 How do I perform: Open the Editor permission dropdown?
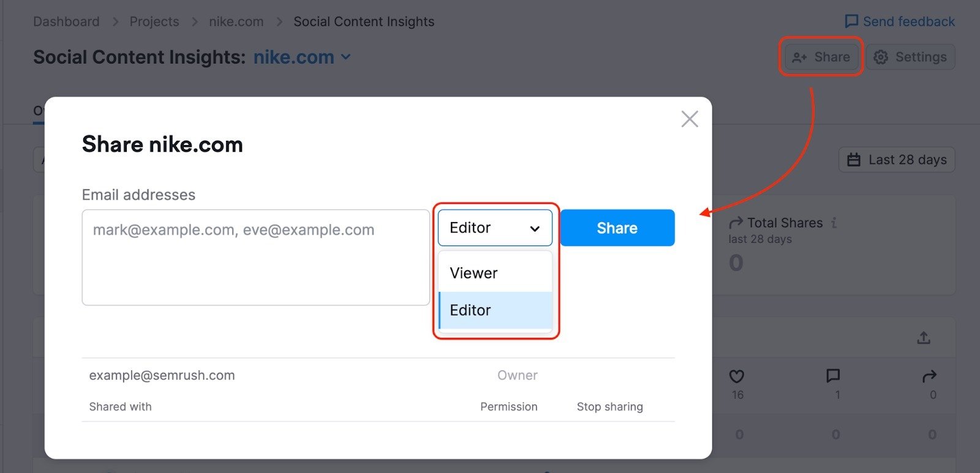point(495,228)
